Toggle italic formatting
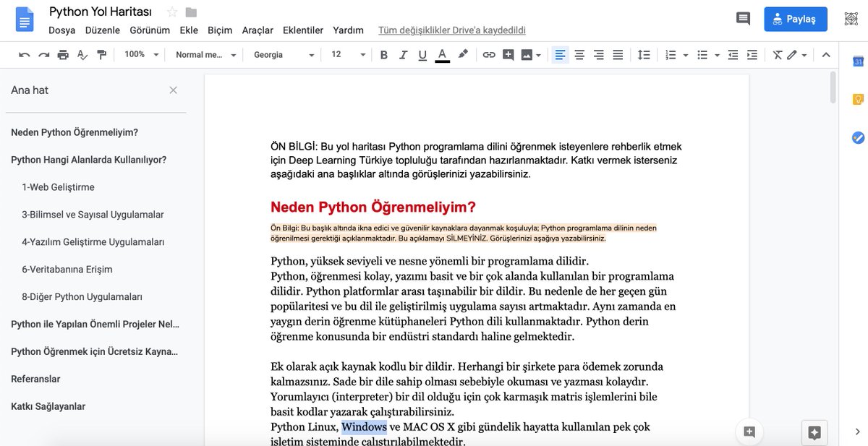Screen dimensions: 868x446 tap(403, 54)
